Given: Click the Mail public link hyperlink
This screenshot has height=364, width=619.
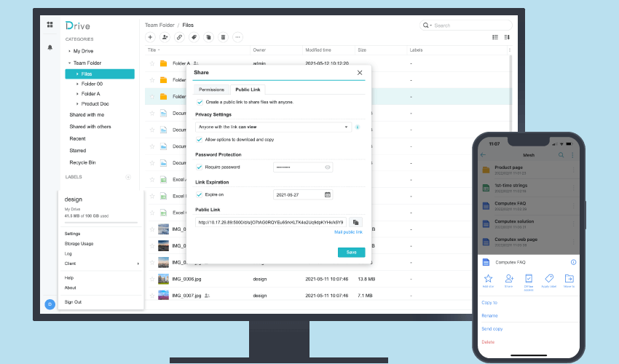Looking at the screenshot, I should pos(348,232).
